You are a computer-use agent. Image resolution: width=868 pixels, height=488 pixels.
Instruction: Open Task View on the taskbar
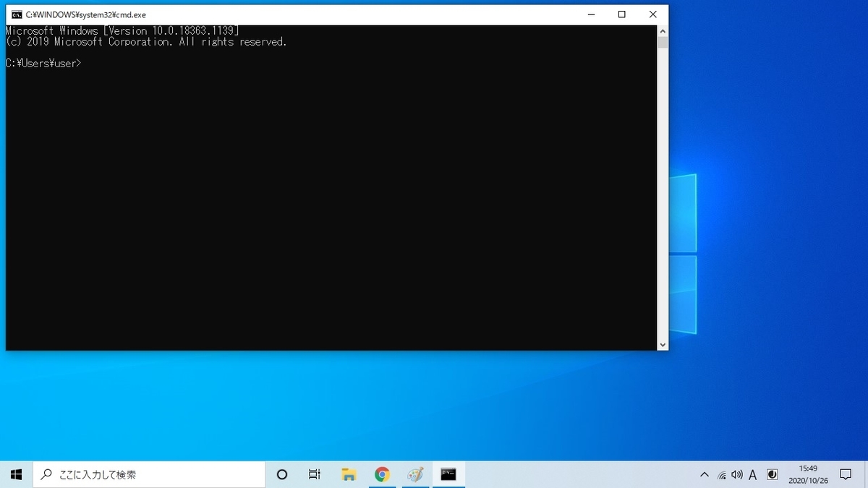(315, 474)
